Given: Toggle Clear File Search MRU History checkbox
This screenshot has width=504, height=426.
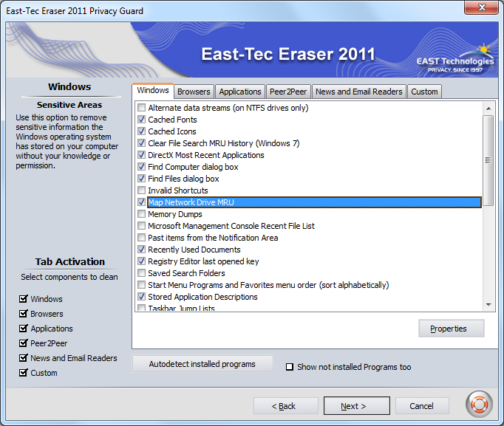Looking at the screenshot, I should click(141, 142).
